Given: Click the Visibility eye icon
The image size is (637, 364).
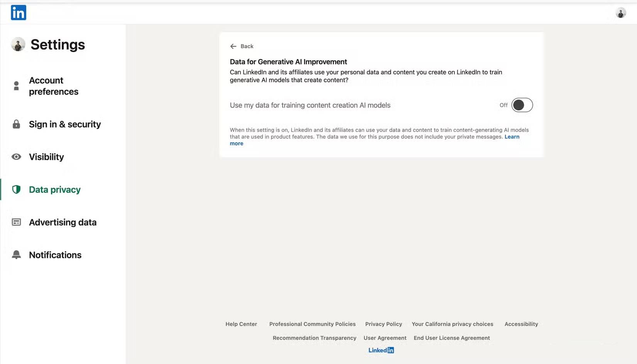Looking at the screenshot, I should (16, 157).
